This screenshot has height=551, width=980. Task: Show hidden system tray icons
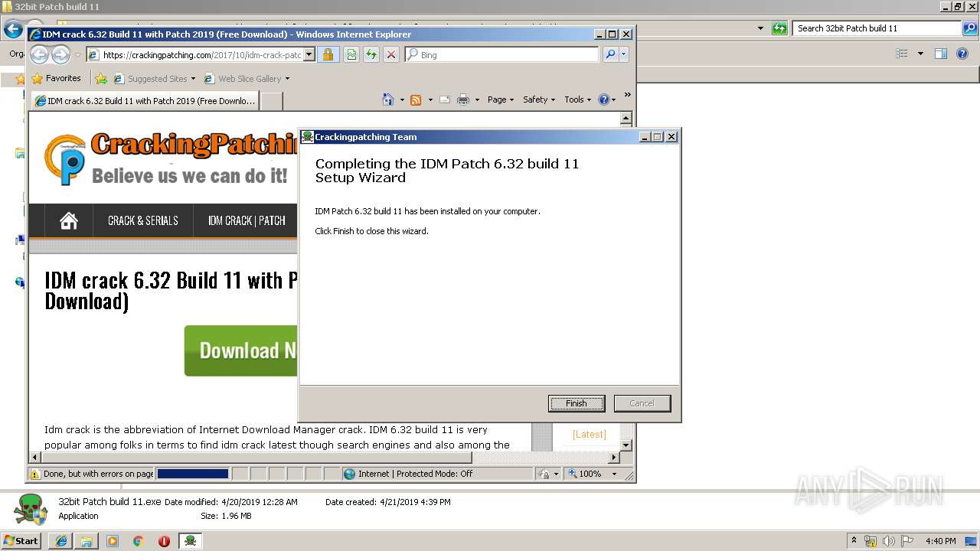[x=854, y=540]
